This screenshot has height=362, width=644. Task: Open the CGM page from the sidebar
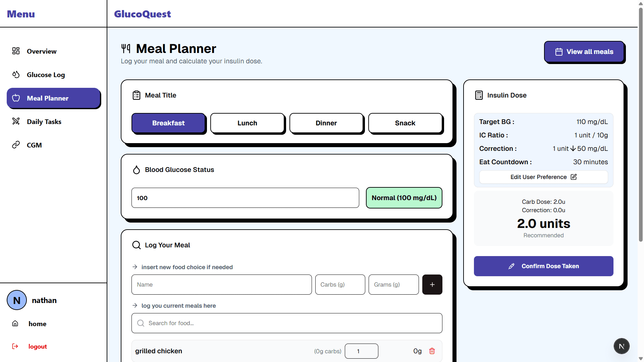click(34, 145)
